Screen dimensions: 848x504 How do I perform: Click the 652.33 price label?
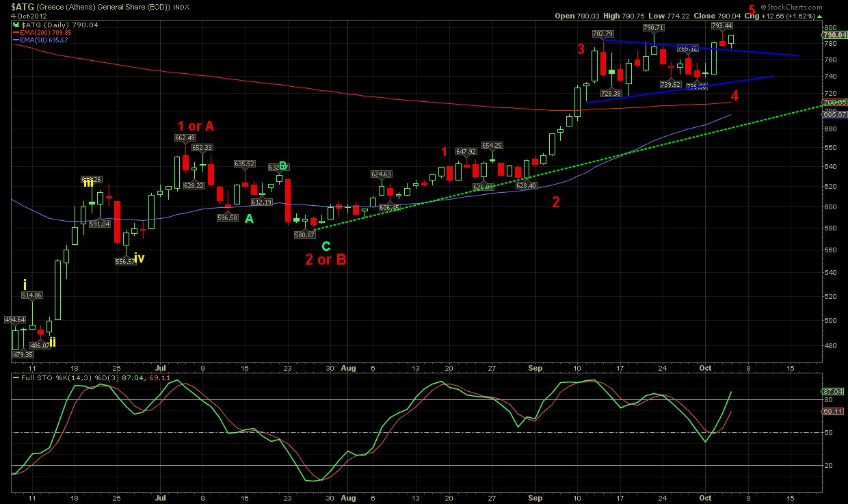(202, 147)
